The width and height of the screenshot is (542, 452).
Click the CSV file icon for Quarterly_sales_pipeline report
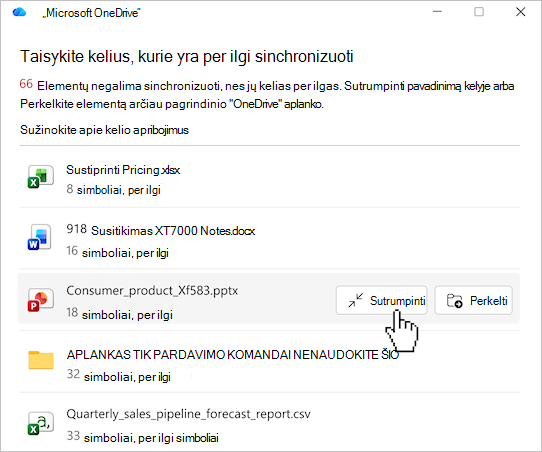pos(40,423)
